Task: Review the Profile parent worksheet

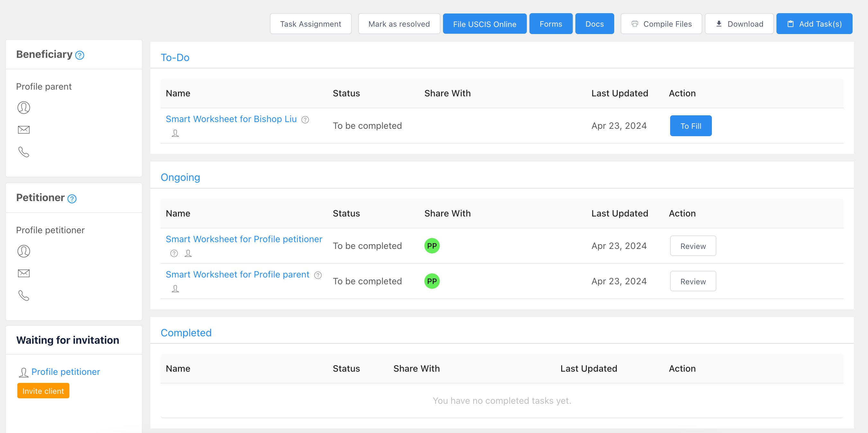Action: pos(693,281)
